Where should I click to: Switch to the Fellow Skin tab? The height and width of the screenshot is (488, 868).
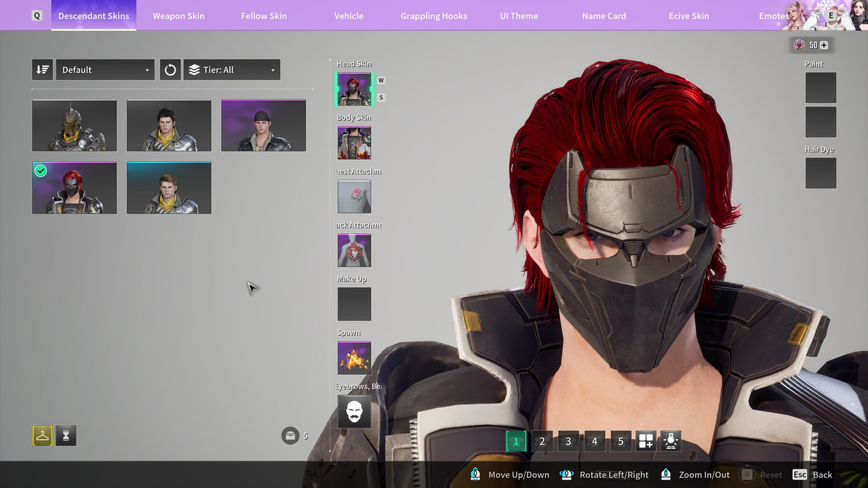coord(264,16)
